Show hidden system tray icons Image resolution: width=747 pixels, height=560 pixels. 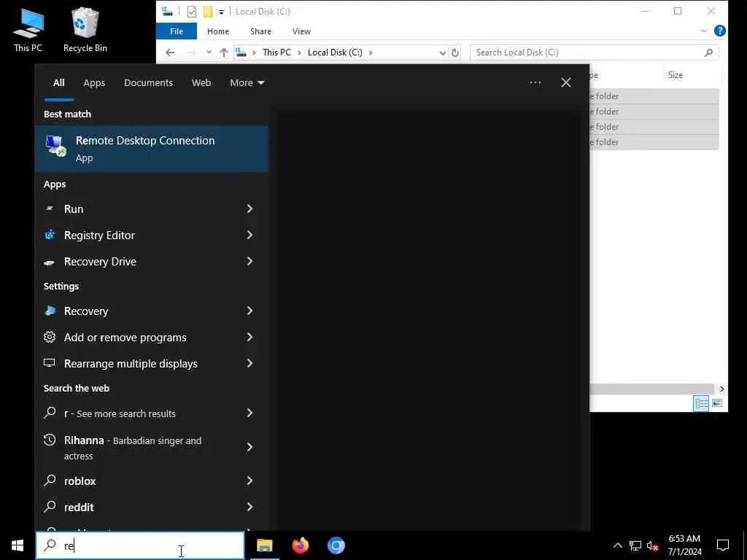[617, 545]
